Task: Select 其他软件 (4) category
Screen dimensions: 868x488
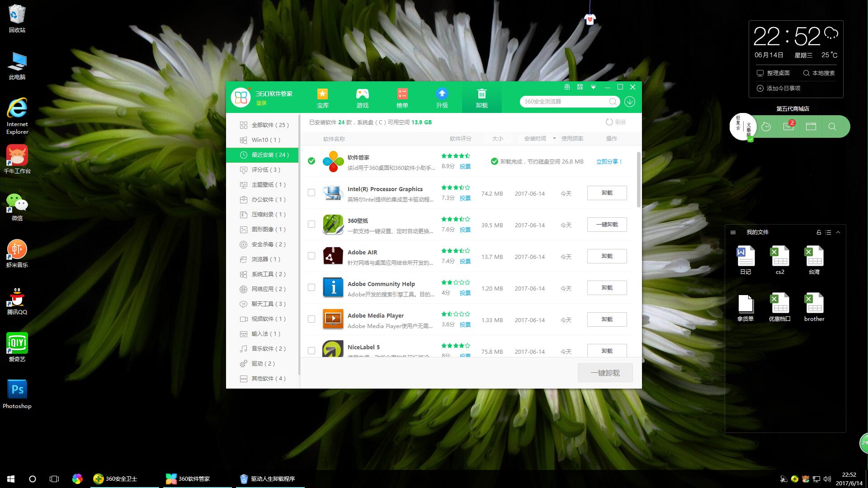Action: point(263,378)
